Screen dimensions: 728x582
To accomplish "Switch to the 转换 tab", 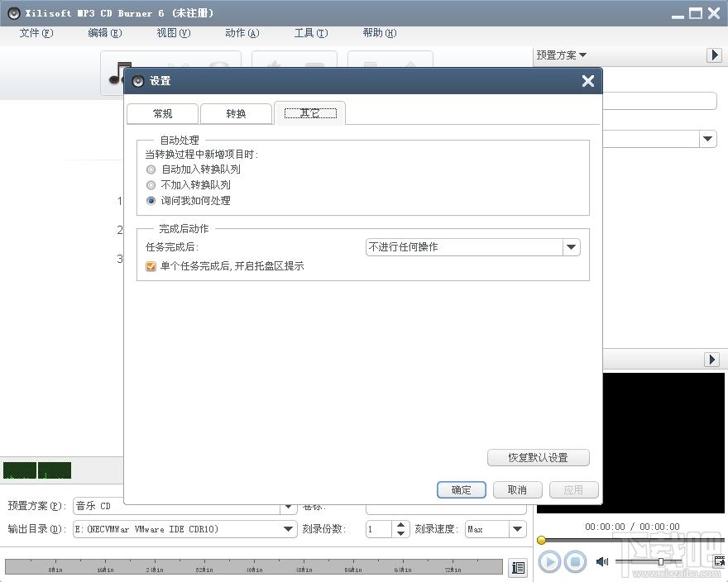I will 236,114.
